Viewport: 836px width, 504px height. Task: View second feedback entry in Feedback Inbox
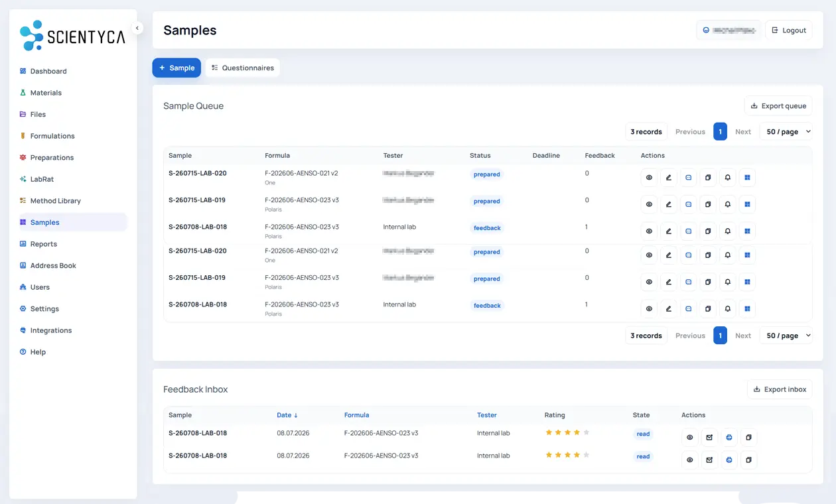[x=690, y=460]
